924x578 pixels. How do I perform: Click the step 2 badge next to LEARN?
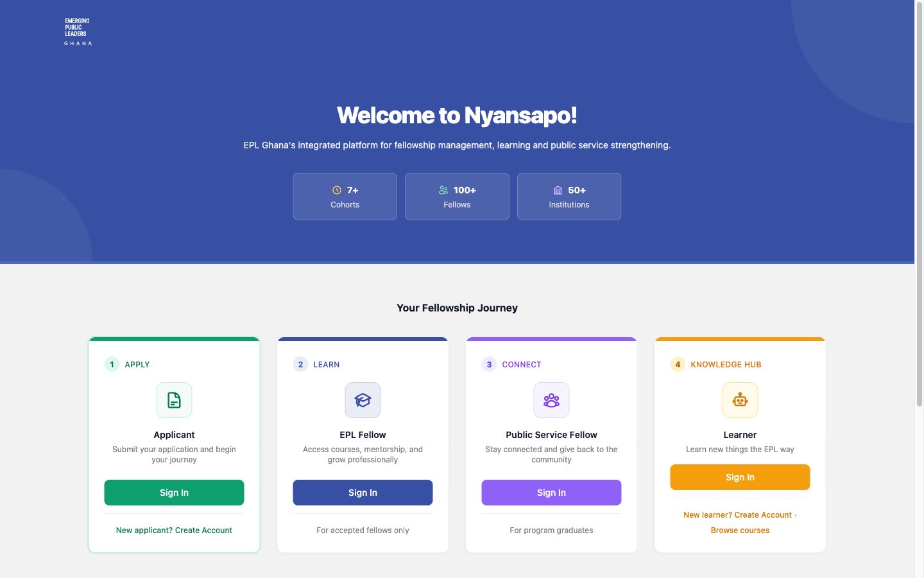pyautogui.click(x=300, y=364)
